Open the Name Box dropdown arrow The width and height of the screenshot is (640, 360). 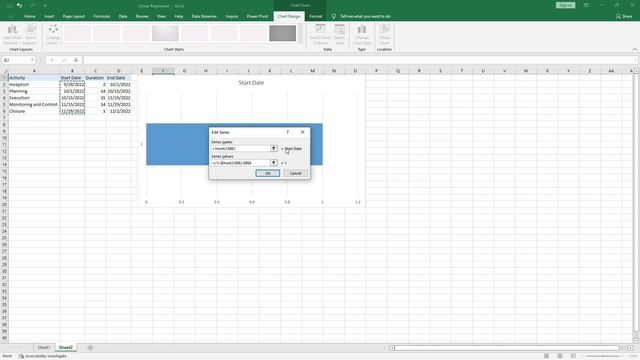[32, 60]
